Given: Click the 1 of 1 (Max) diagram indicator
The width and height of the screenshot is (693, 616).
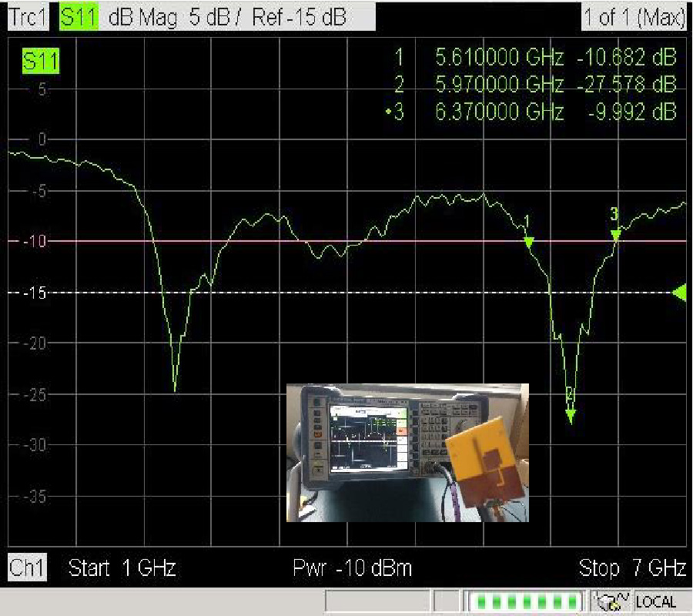Looking at the screenshot, I should click(x=634, y=17).
